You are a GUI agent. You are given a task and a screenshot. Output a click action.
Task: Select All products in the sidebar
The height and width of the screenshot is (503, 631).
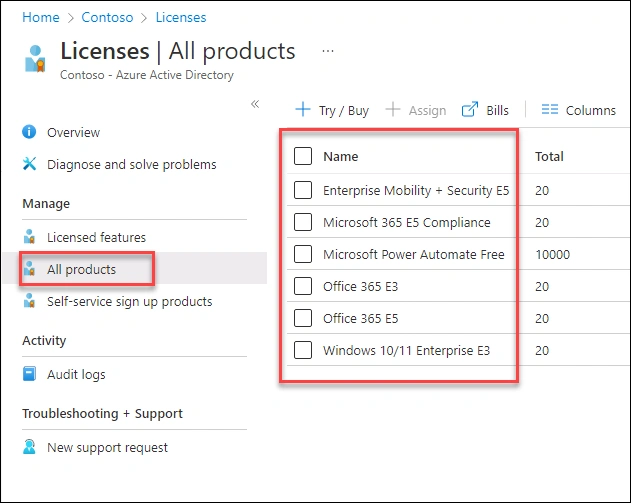tap(81, 269)
